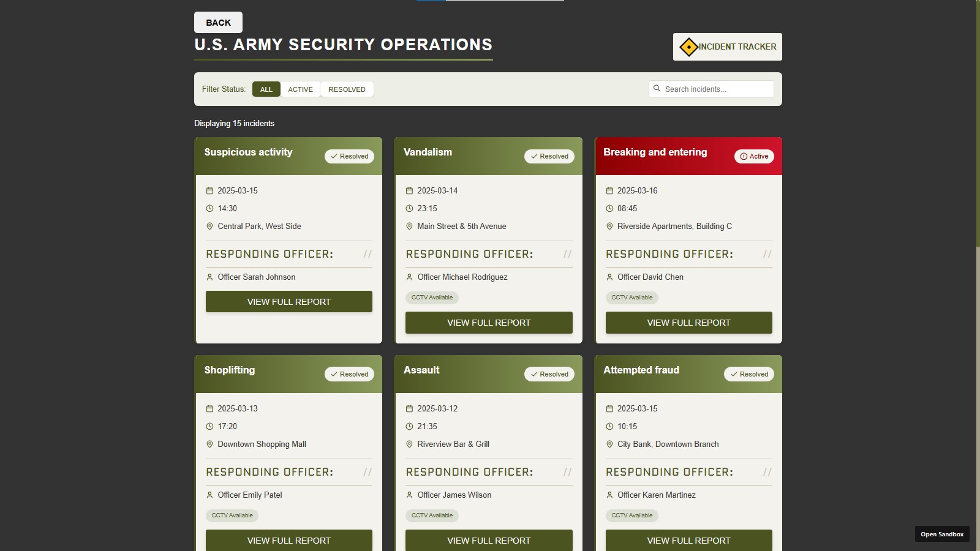Image resolution: width=980 pixels, height=551 pixels.
Task: Filter incidents by ACTIVE status
Action: point(300,89)
